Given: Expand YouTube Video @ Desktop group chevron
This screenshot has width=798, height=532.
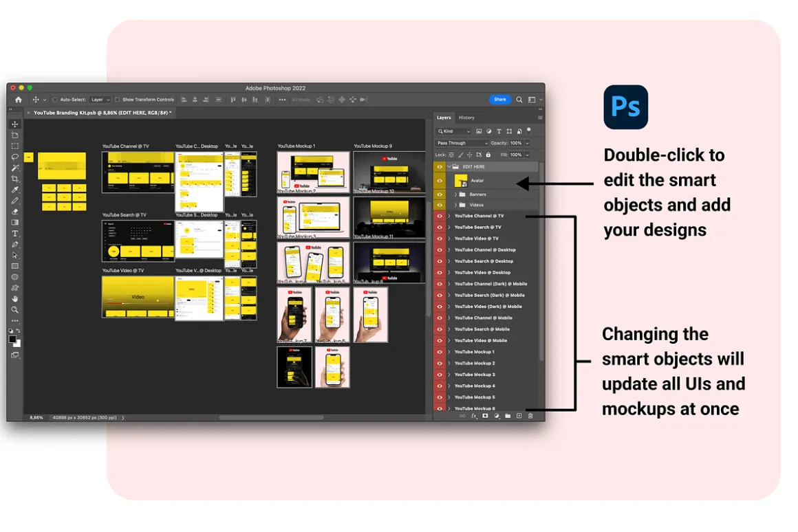Looking at the screenshot, I should pos(449,273).
